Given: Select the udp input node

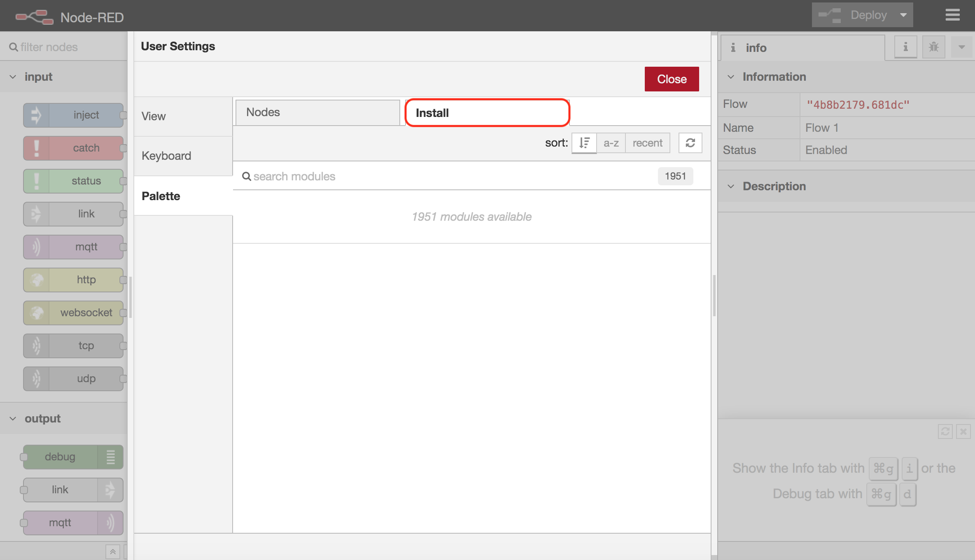Looking at the screenshot, I should point(73,378).
